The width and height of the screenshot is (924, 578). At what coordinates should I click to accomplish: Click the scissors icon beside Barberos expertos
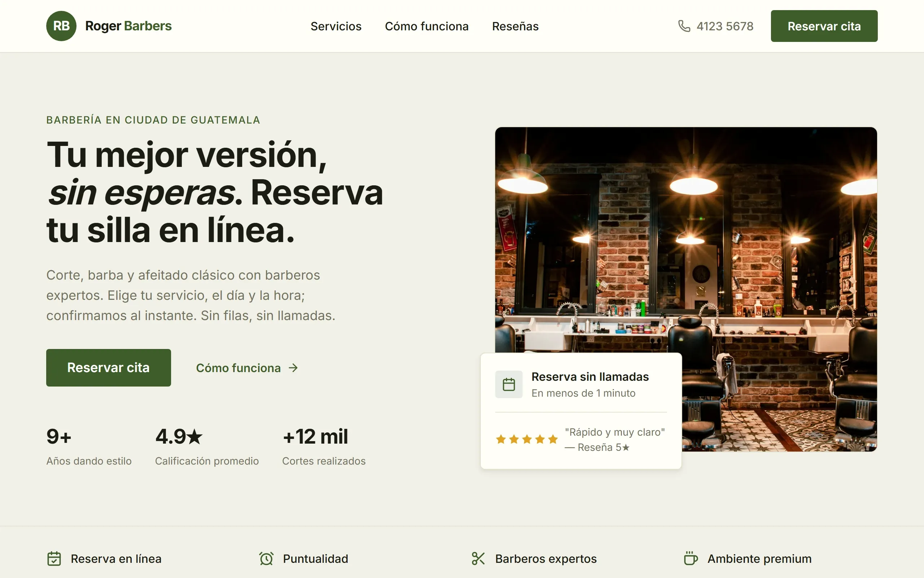coord(478,558)
